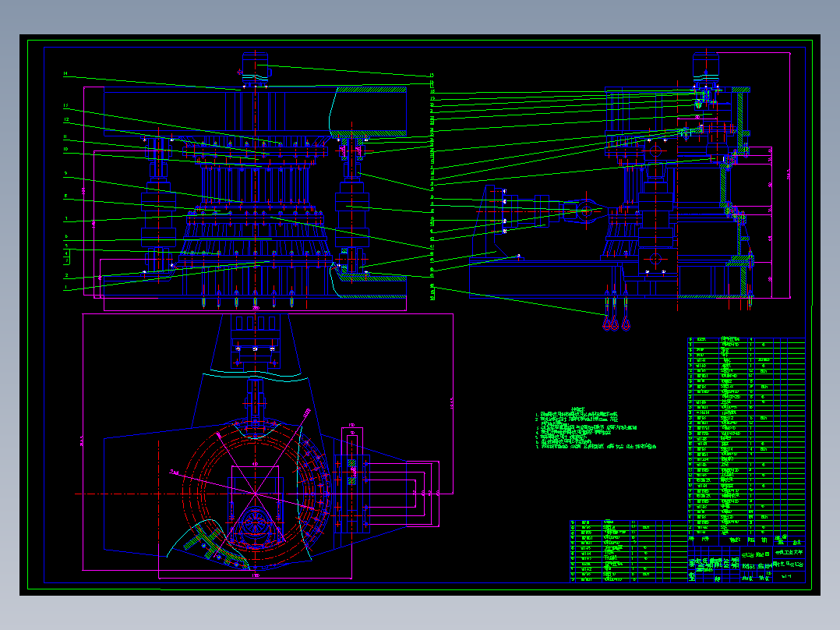The height and width of the screenshot is (630, 840).
Task: Select the university name cell in title block
Action: coord(789,552)
